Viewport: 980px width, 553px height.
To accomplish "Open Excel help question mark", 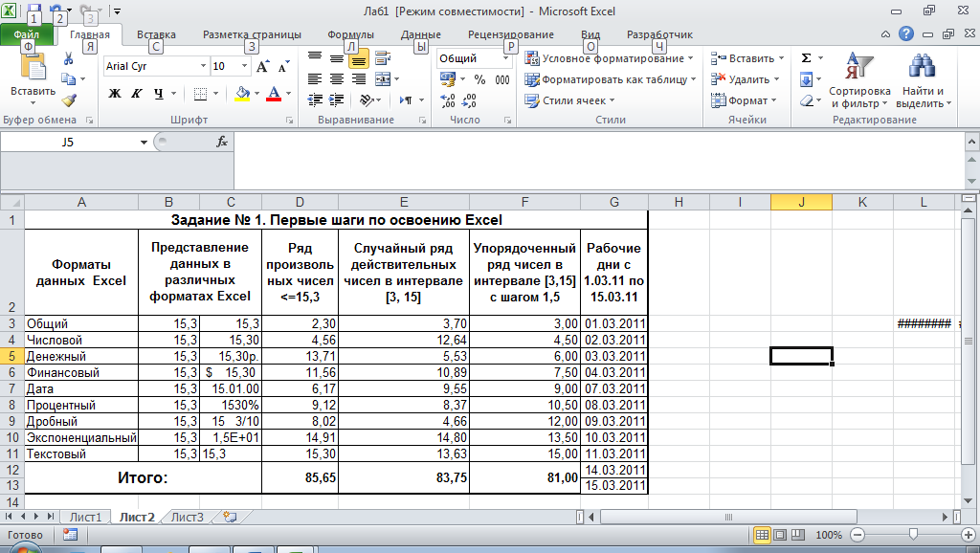I will 906,33.
